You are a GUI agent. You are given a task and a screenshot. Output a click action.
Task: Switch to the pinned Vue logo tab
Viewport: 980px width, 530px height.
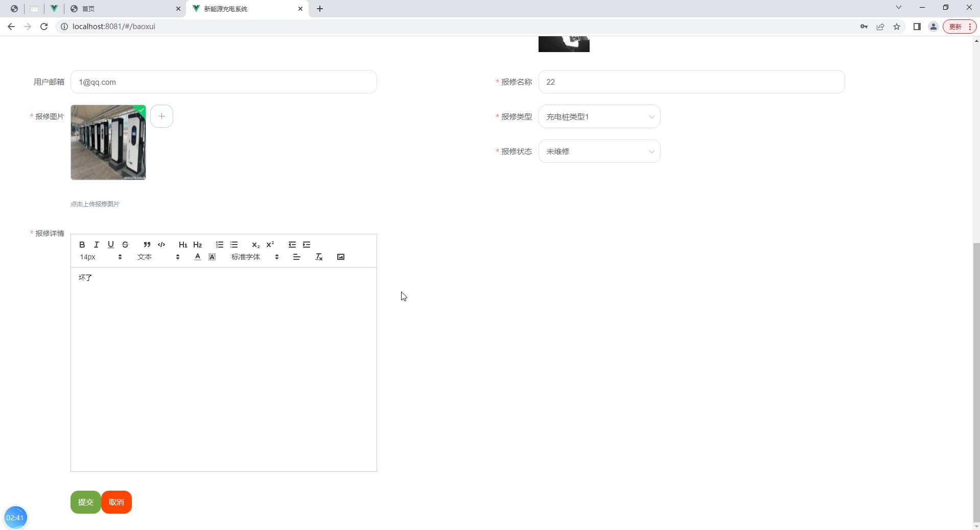pyautogui.click(x=54, y=9)
